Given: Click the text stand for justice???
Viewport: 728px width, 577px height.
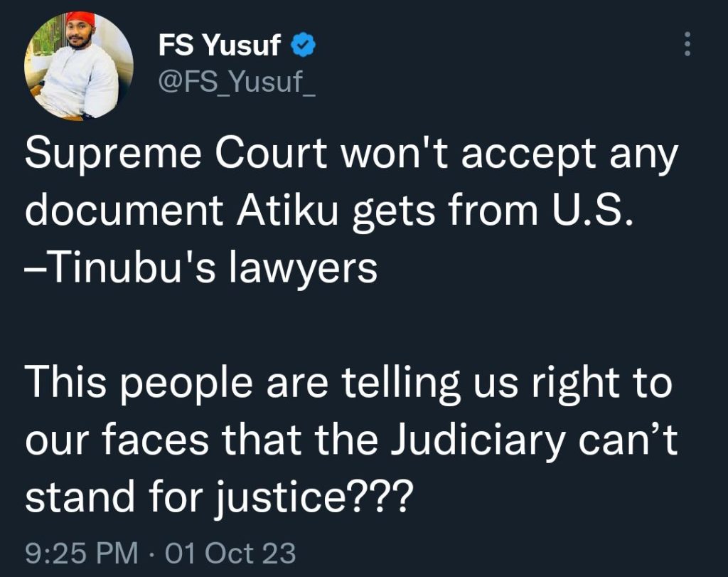Looking at the screenshot, I should click(219, 497).
